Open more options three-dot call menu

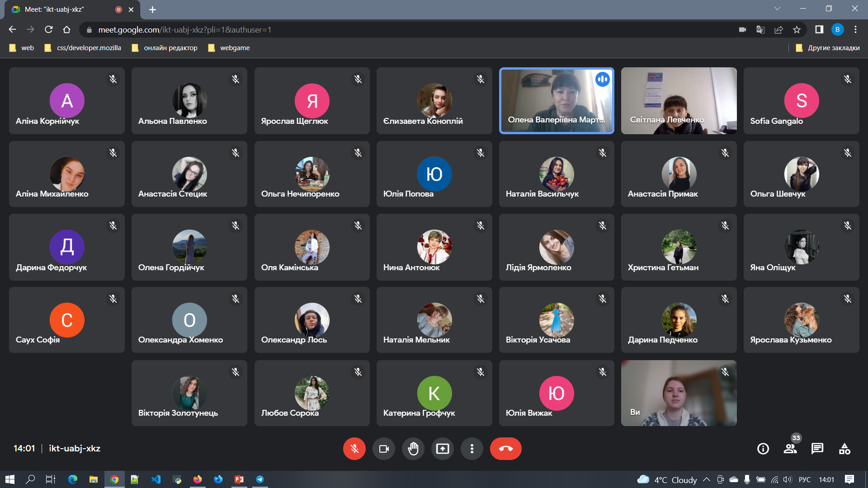tap(472, 449)
